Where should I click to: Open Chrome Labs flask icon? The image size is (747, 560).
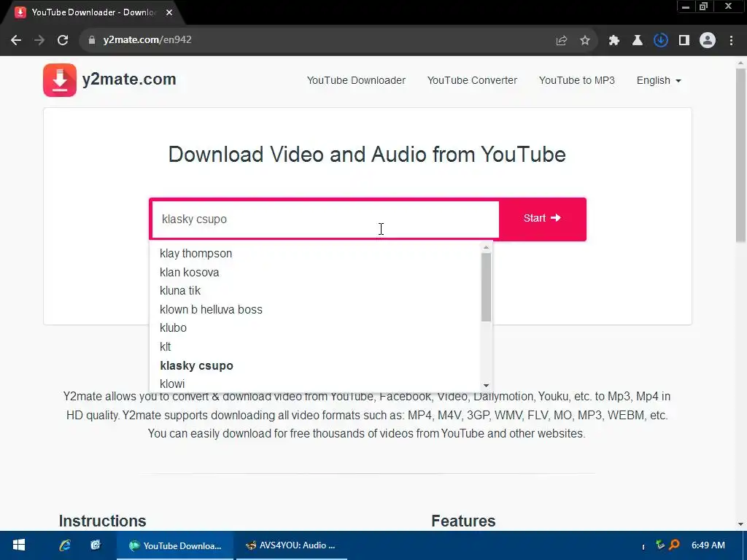coord(638,41)
